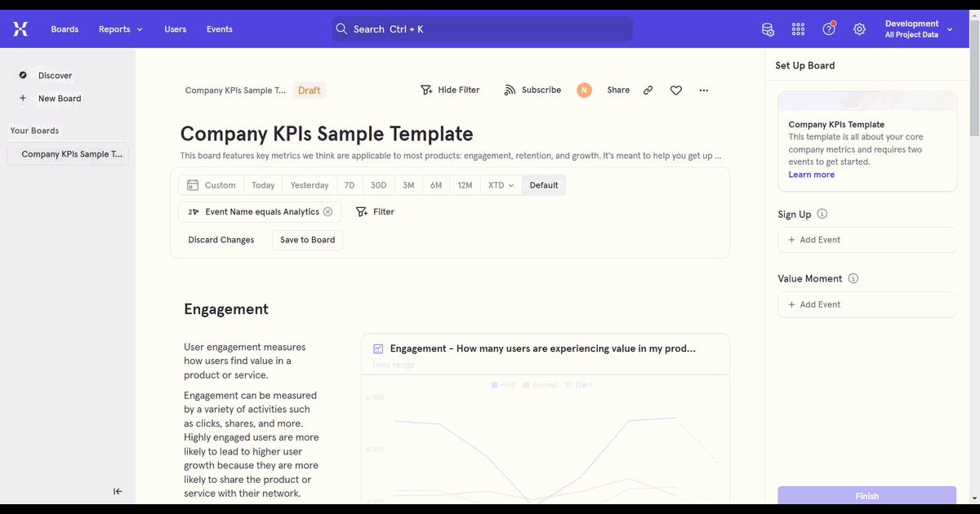Select the Yesterday date range

click(x=310, y=185)
